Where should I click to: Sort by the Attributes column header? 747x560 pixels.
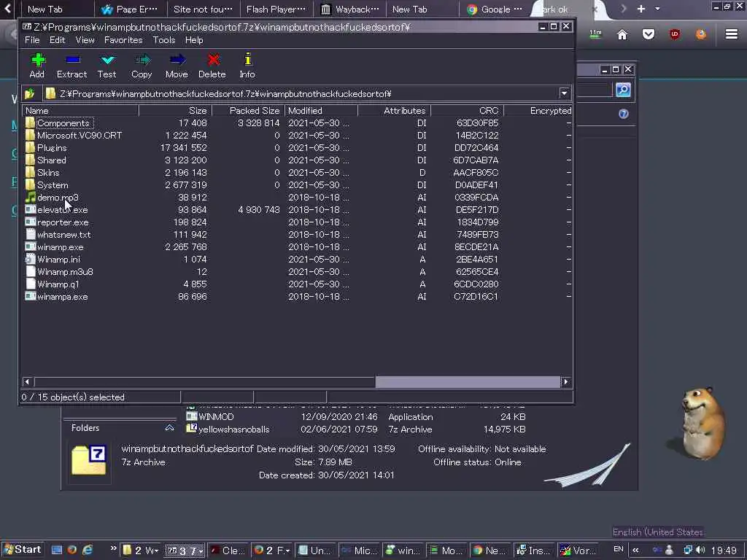(395, 111)
